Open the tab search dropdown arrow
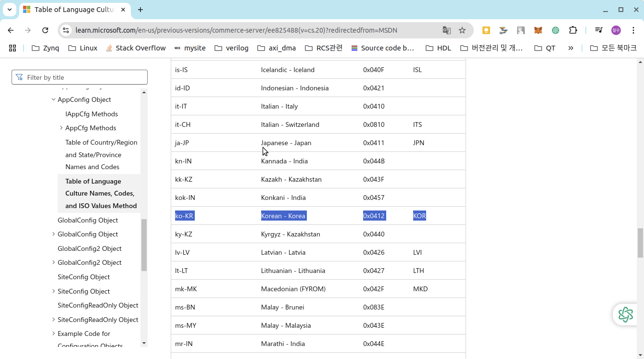644x359 pixels. click(x=9, y=10)
